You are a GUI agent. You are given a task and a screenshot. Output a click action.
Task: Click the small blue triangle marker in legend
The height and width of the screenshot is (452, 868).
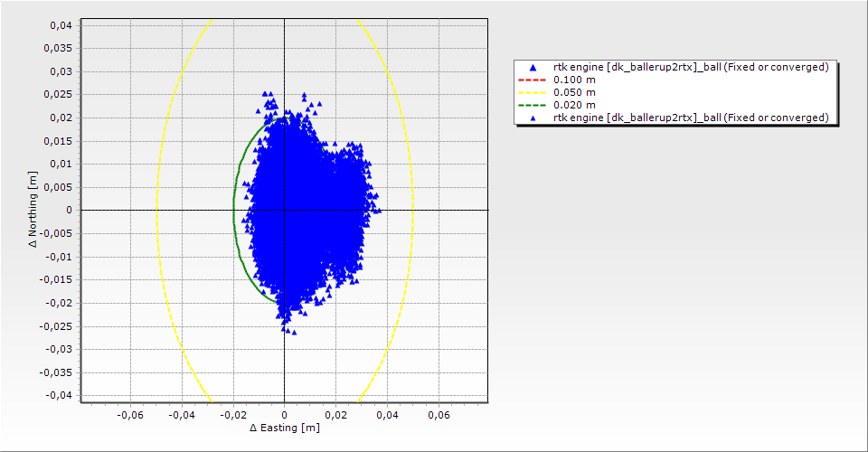click(x=533, y=118)
